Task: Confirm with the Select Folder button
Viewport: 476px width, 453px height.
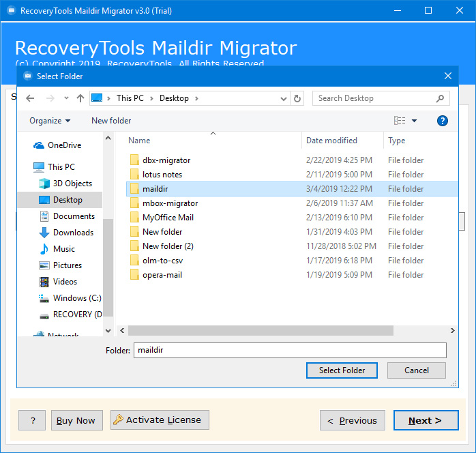Action: (x=342, y=370)
